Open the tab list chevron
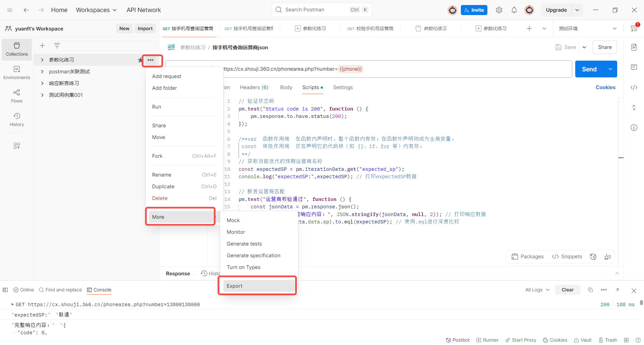This screenshot has height=345, width=644. [x=544, y=28]
